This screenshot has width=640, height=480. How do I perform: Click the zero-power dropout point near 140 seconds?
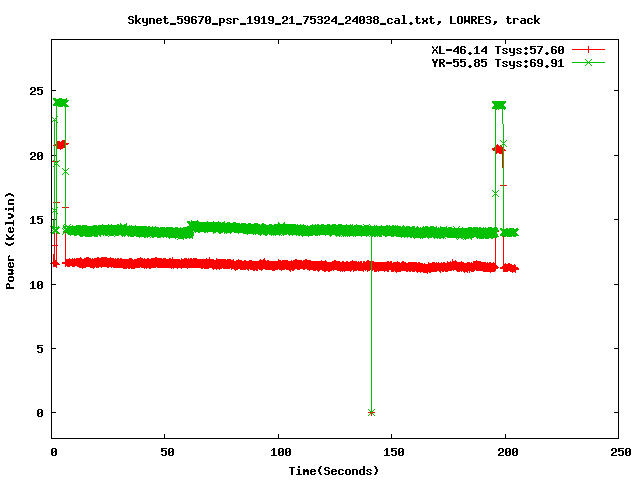[x=371, y=413]
